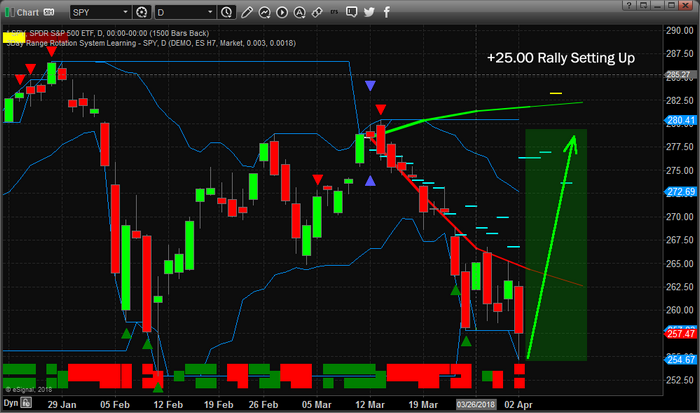700x413 pixels.
Task: Toggle the Dyn scaling mode label
Action: coord(10,402)
